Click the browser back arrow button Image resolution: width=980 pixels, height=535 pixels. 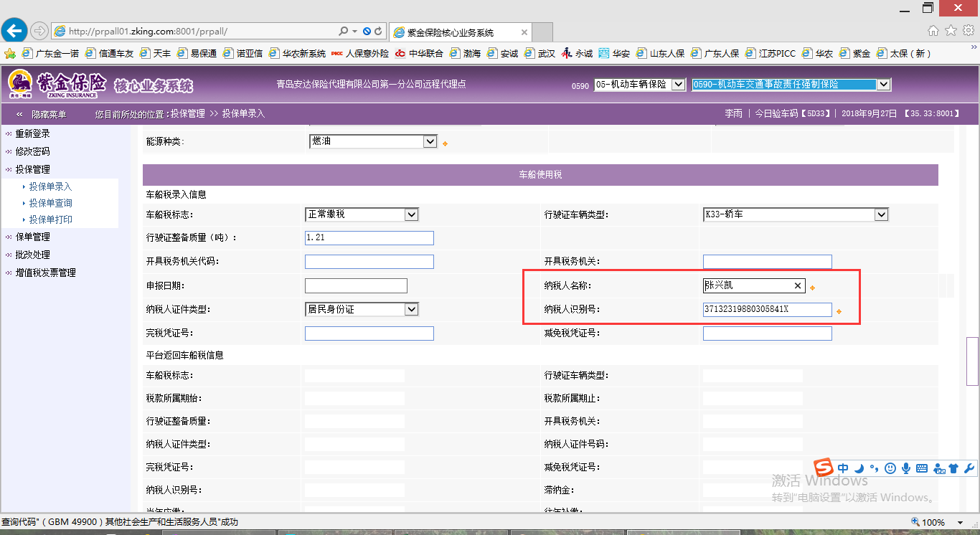[x=14, y=31]
